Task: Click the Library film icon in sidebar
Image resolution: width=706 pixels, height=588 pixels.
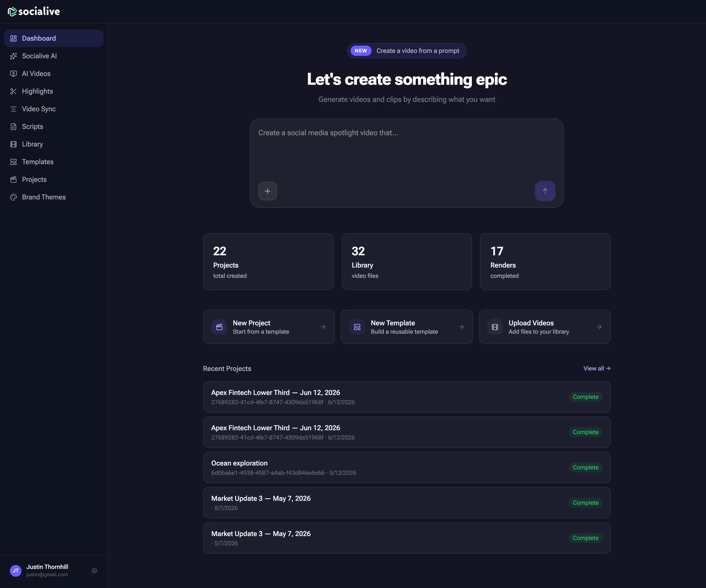Action: coord(13,144)
